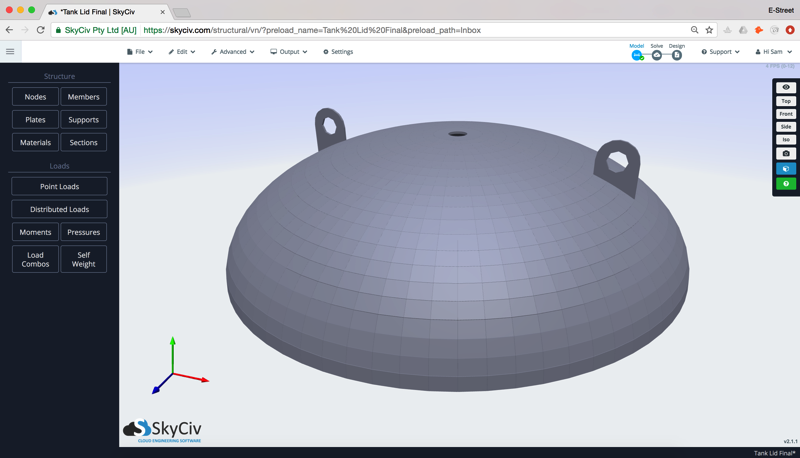Go to the Design stage icon
This screenshot has height=458, width=800.
pyautogui.click(x=677, y=55)
